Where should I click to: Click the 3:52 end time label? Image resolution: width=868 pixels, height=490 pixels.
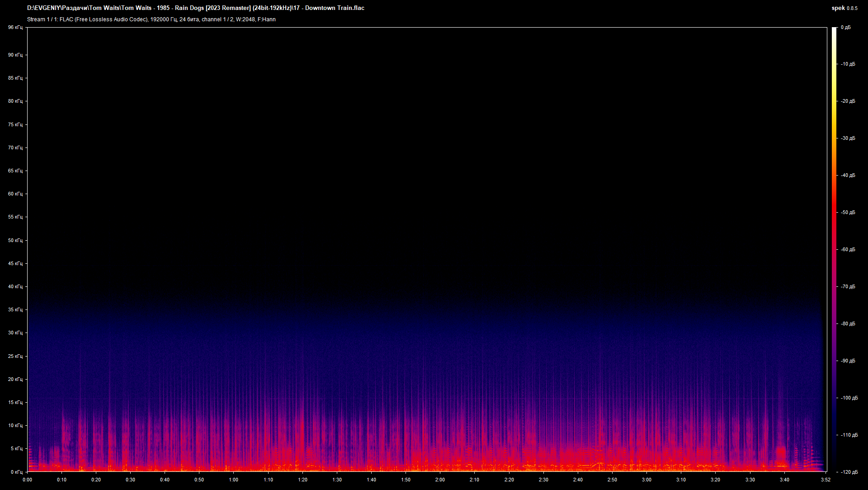coord(826,480)
